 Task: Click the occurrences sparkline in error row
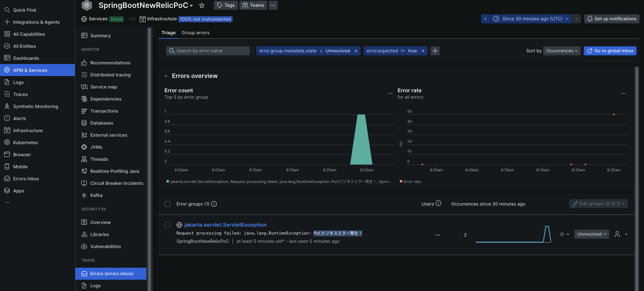(513, 234)
